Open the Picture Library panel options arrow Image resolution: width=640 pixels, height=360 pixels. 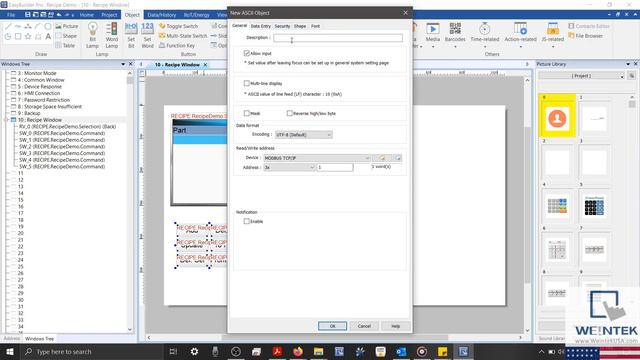tap(628, 64)
